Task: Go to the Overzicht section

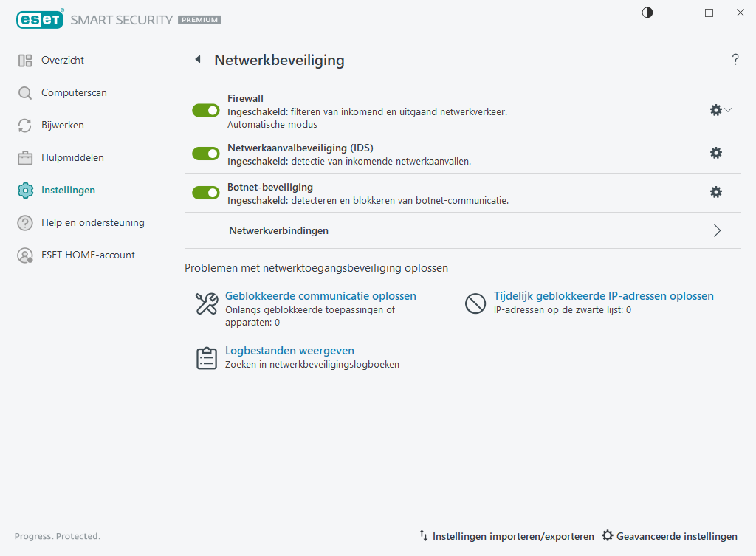Action: coord(63,60)
